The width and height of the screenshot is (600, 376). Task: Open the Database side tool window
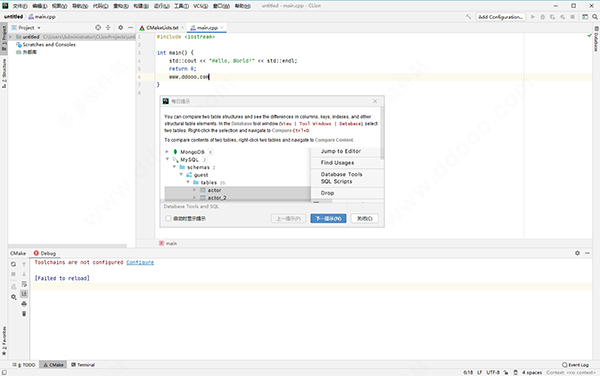[x=596, y=39]
